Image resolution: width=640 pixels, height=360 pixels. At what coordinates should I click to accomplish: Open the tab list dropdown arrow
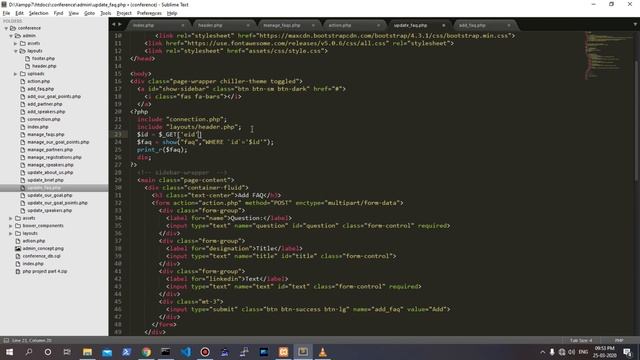click(x=635, y=24)
